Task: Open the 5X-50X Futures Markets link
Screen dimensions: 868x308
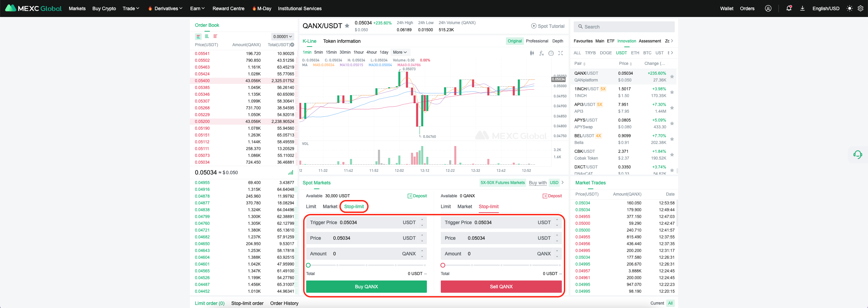Action: coord(502,183)
